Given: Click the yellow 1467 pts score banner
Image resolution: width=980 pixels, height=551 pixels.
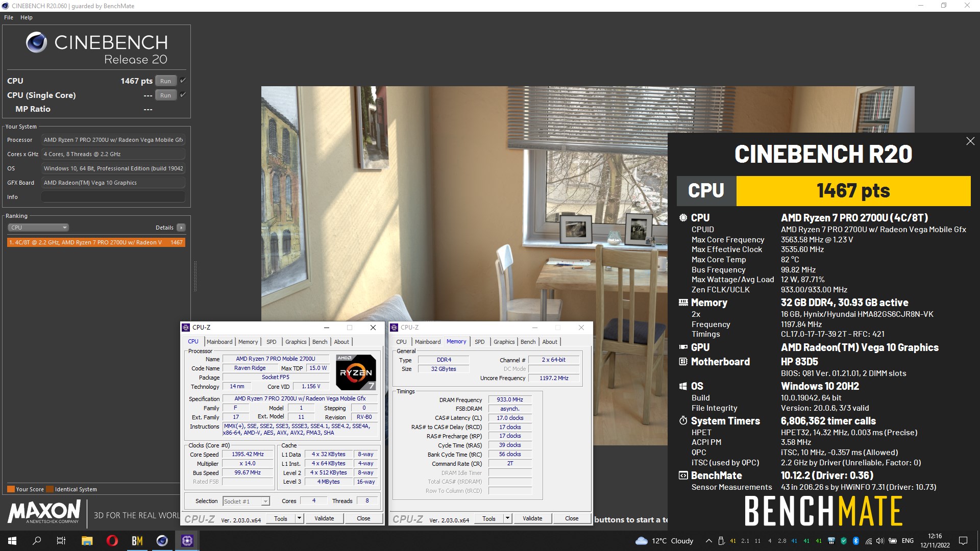Looking at the screenshot, I should [x=853, y=191].
